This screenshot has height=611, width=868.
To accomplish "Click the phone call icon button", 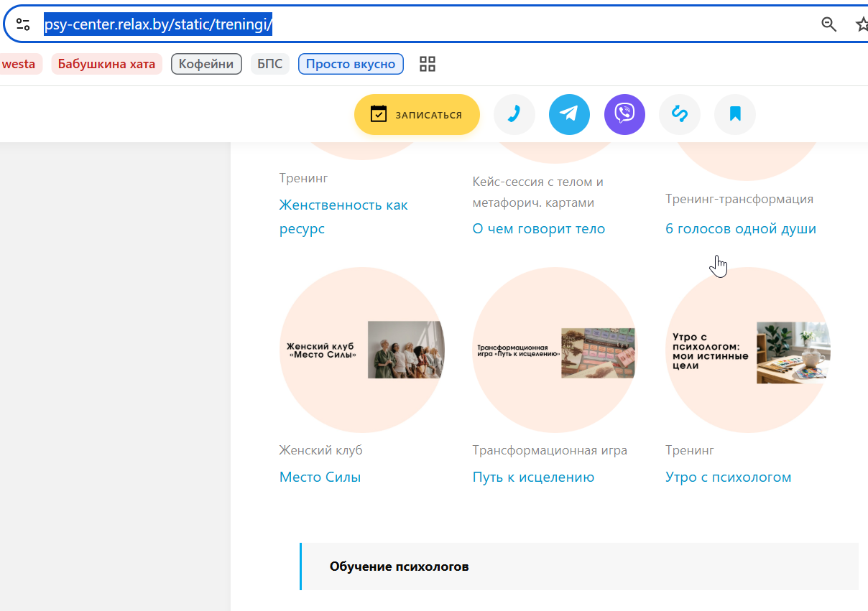I will pos(514,114).
